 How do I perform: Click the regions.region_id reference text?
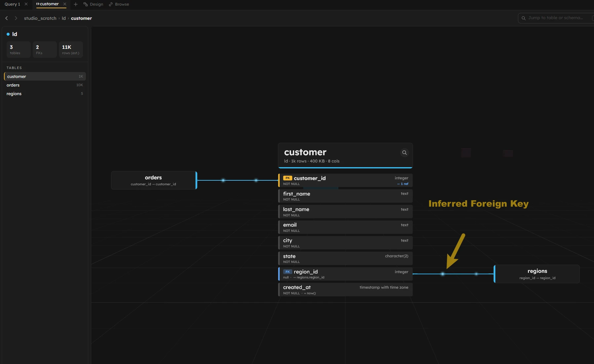click(309, 277)
